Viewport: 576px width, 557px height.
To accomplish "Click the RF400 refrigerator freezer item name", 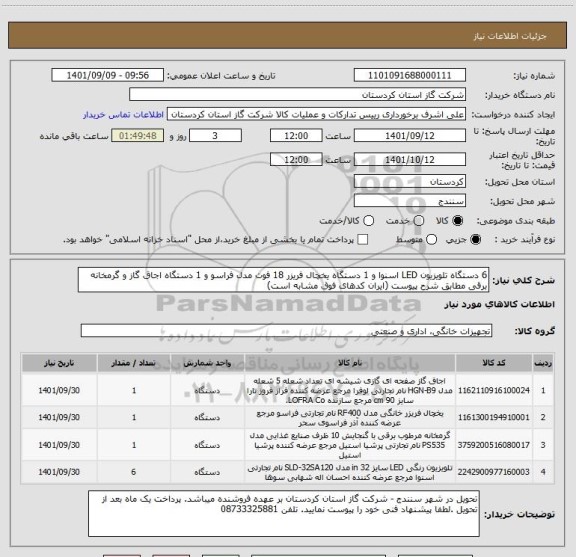I will pos(350,418).
